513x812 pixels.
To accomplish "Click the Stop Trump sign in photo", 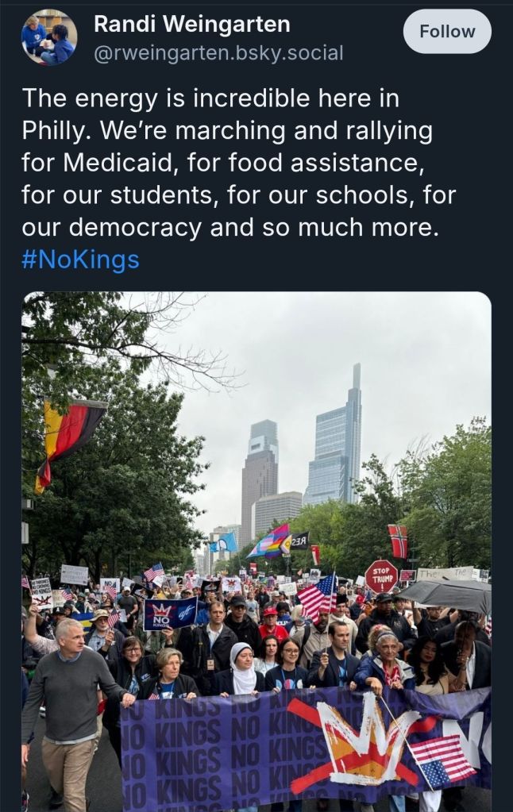I will 381,576.
